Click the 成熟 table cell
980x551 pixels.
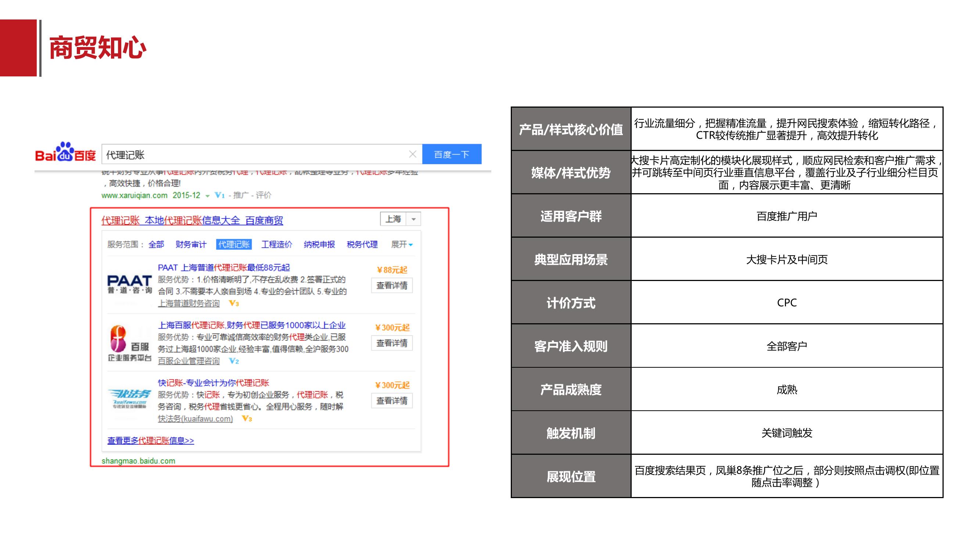pyautogui.click(x=787, y=389)
